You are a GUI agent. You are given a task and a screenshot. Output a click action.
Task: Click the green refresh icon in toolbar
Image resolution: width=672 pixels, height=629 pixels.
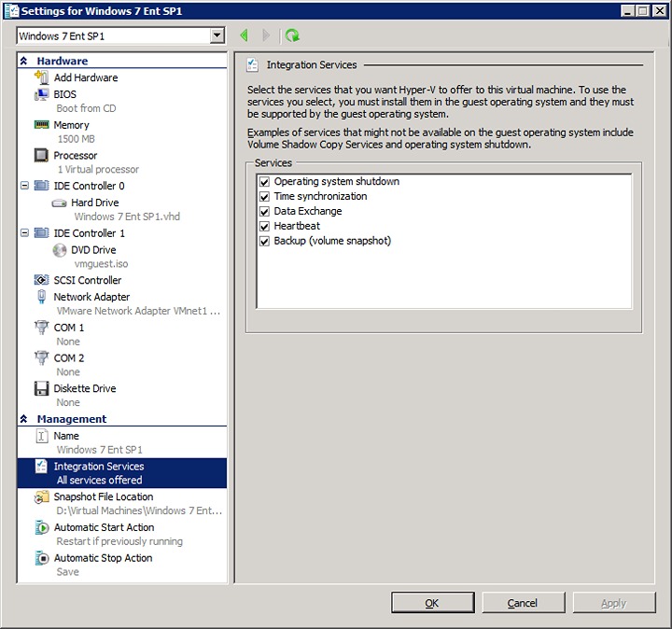pos(292,35)
